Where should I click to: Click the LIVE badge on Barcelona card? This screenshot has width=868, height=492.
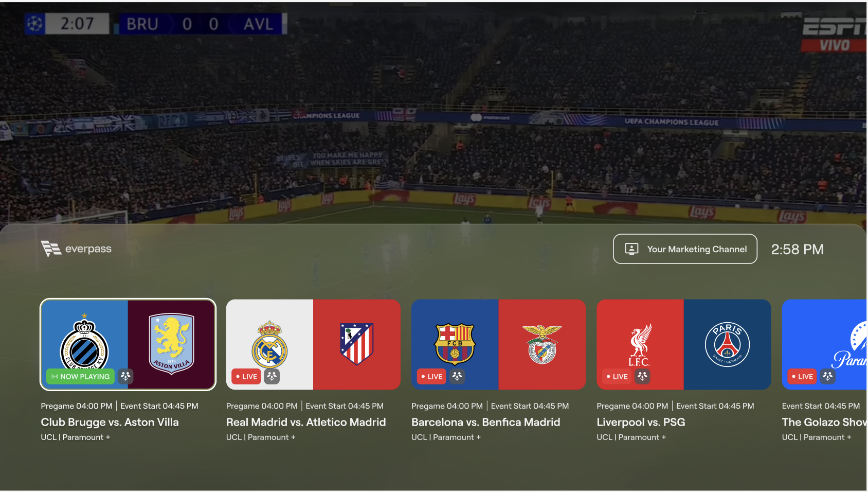tap(432, 376)
